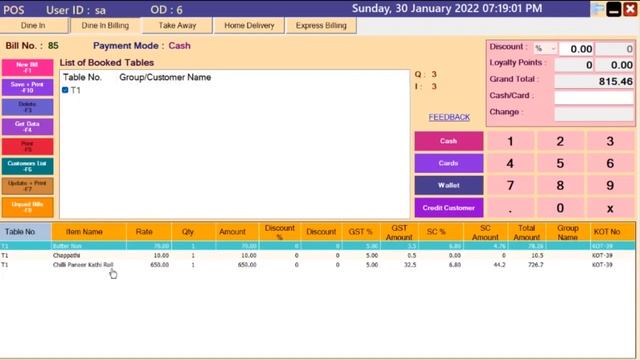Tap keypad digit 6
This screenshot has width=640, height=360.
point(610,163)
